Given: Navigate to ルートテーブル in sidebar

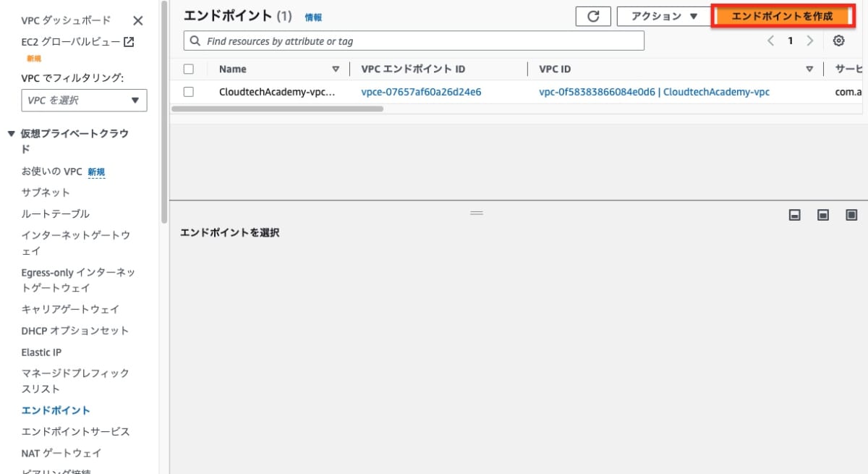Looking at the screenshot, I should pos(56,214).
